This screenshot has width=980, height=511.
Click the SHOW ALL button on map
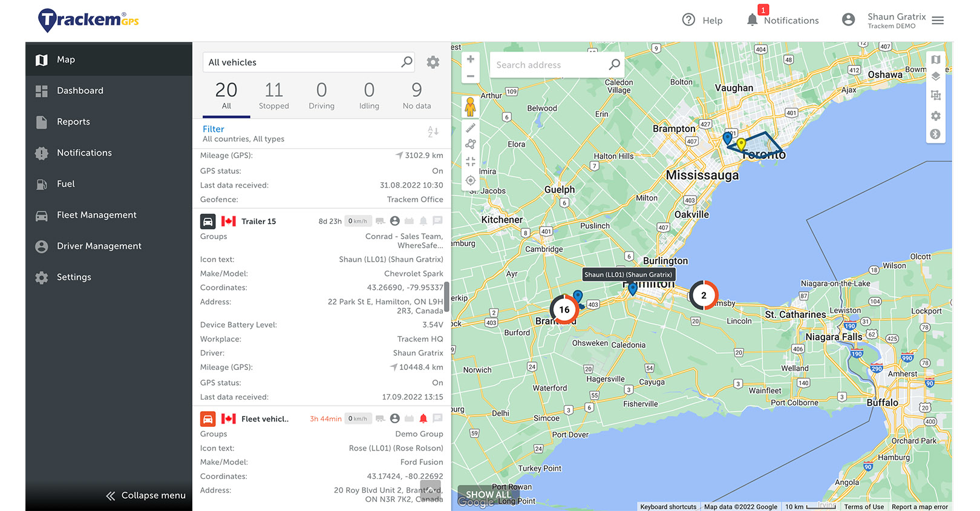pyautogui.click(x=488, y=495)
